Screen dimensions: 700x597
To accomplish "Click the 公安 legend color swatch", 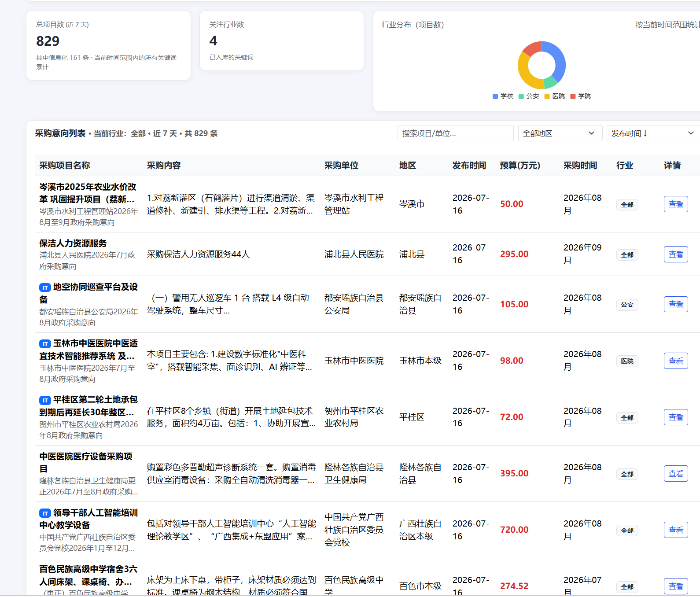I will coord(521,96).
